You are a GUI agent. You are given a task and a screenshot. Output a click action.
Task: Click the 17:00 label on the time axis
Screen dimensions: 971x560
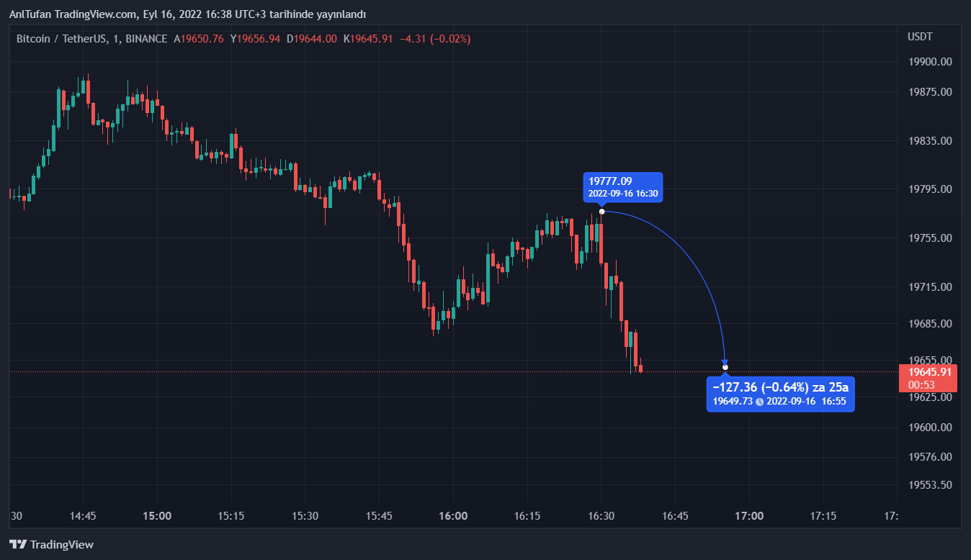pyautogui.click(x=749, y=516)
